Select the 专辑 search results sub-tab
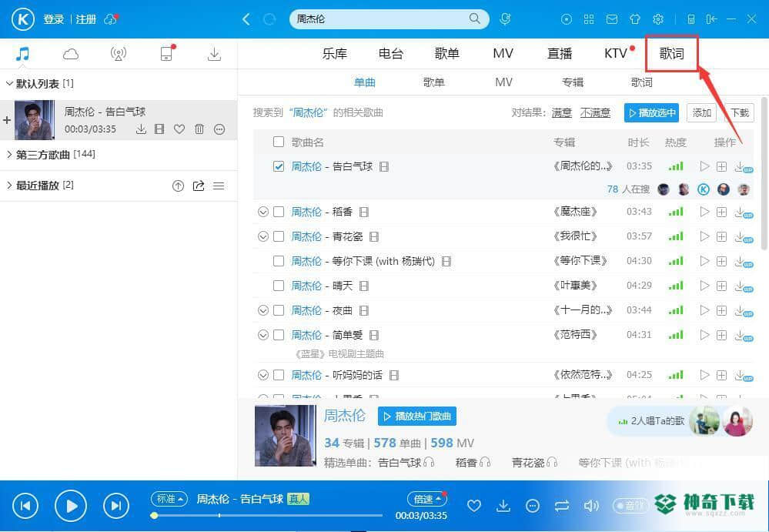Viewport: 769px width, 532px height. [573, 82]
